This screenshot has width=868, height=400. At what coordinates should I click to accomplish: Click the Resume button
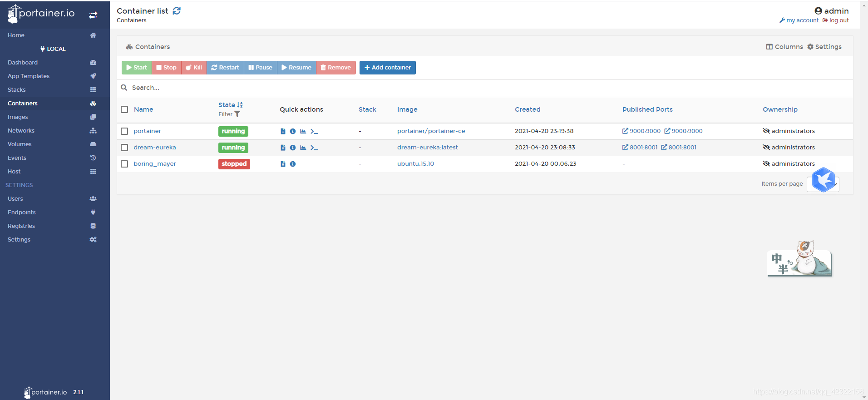[296, 68]
